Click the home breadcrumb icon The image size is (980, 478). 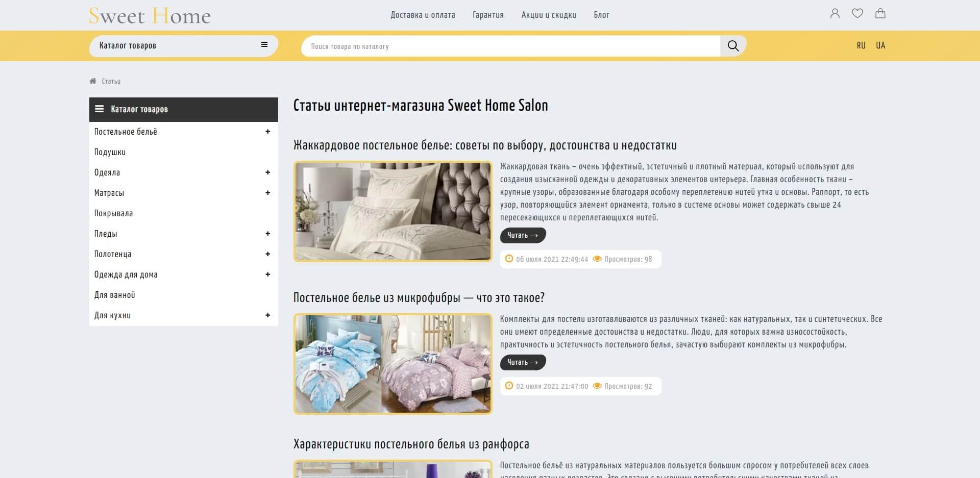coord(93,81)
